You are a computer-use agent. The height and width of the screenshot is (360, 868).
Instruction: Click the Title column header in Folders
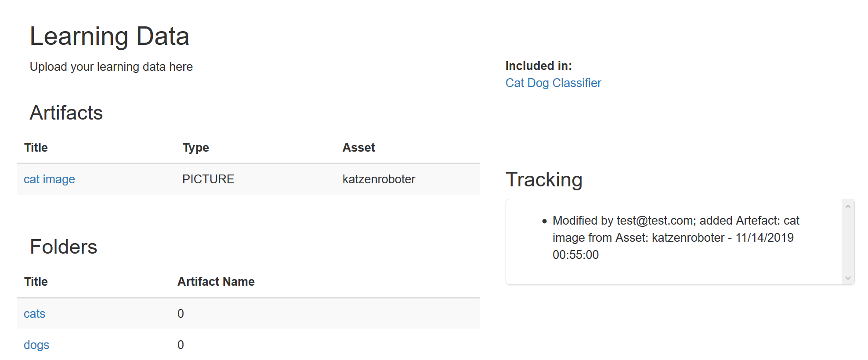[x=36, y=282]
